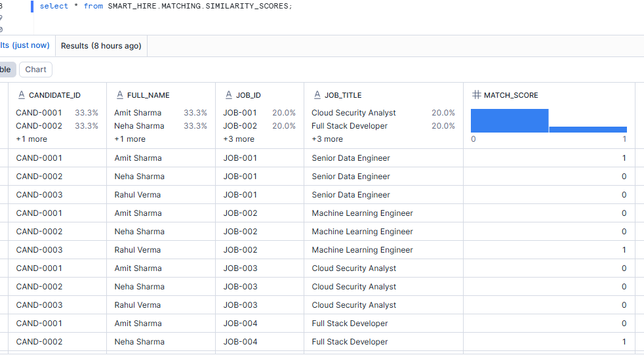
Task: Expand '+1 more' under FULL_NAME column
Action: coord(130,139)
